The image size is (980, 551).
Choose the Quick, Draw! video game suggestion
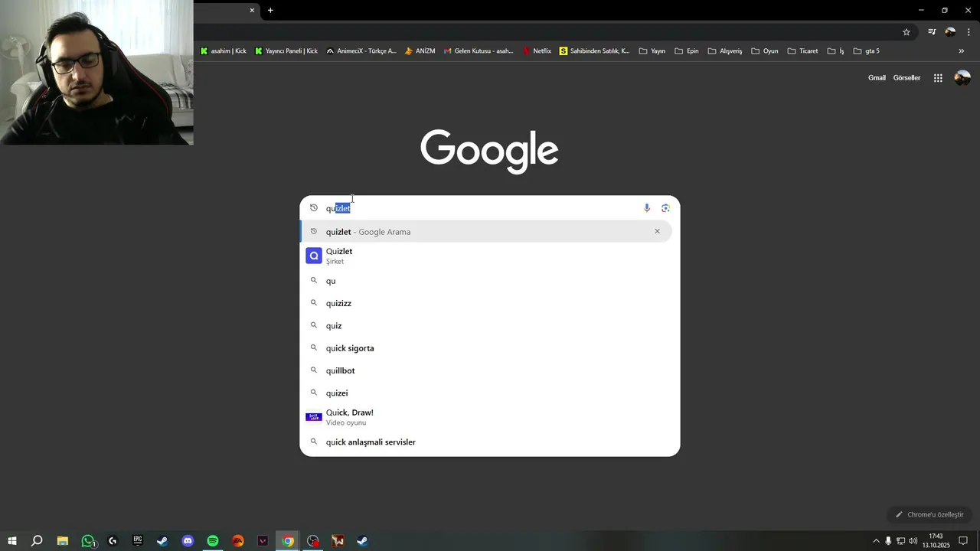coord(489,417)
